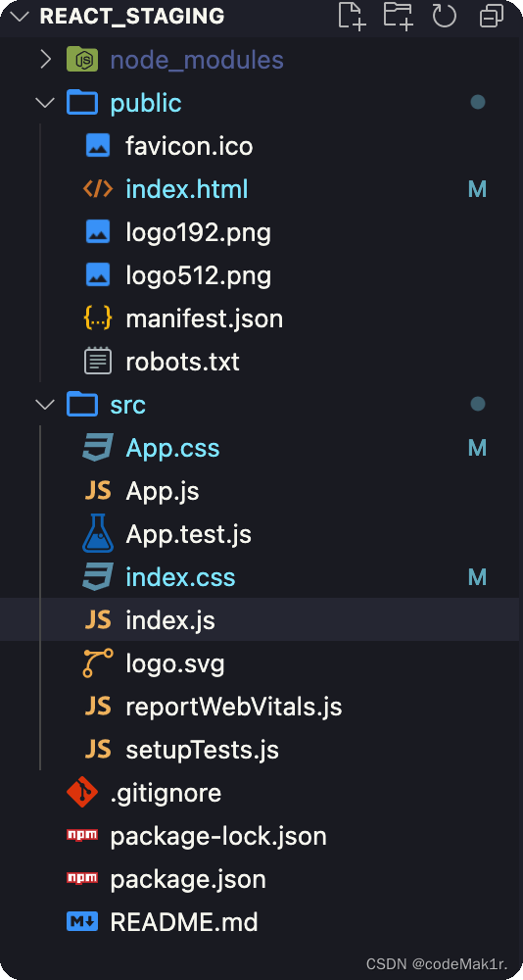
Task: Collapse the src folder chevron
Action: (45, 405)
